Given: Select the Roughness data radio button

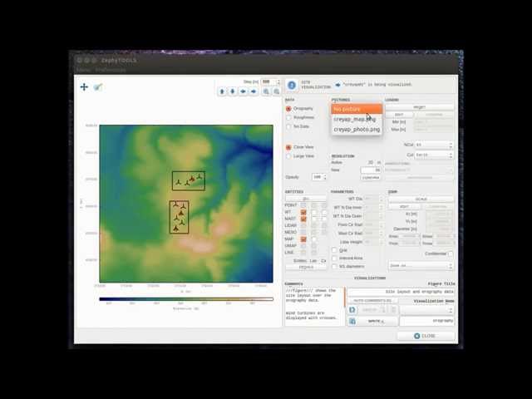Looking at the screenshot, I should 288,118.
